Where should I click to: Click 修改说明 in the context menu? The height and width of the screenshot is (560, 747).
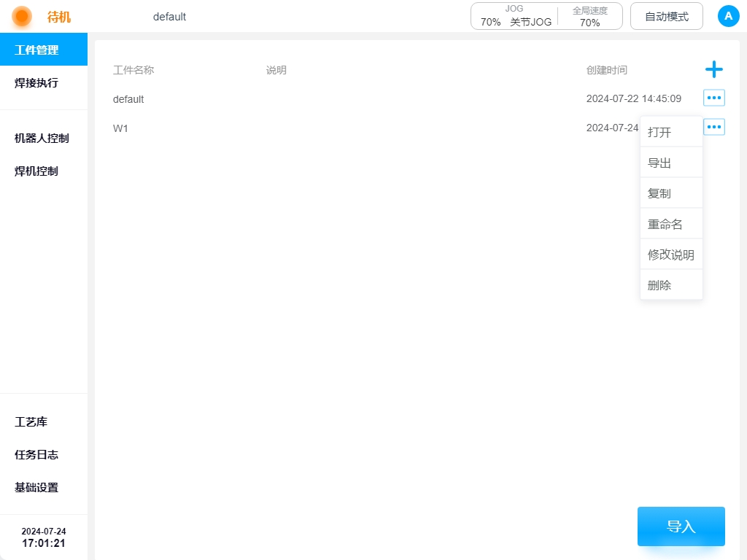[x=670, y=254]
